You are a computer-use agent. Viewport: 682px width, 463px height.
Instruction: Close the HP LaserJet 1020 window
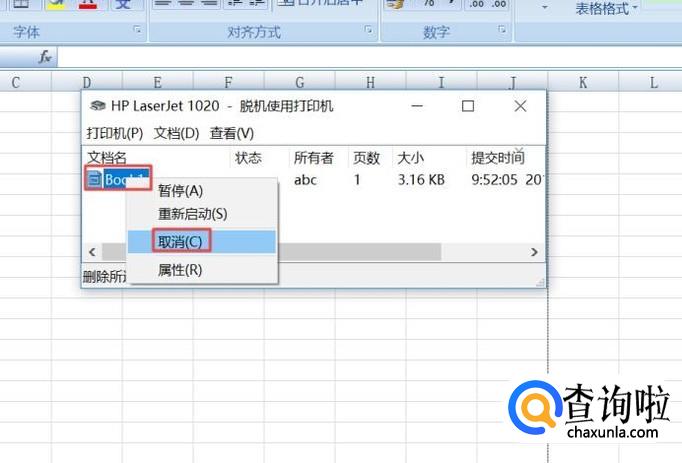pyautogui.click(x=520, y=106)
